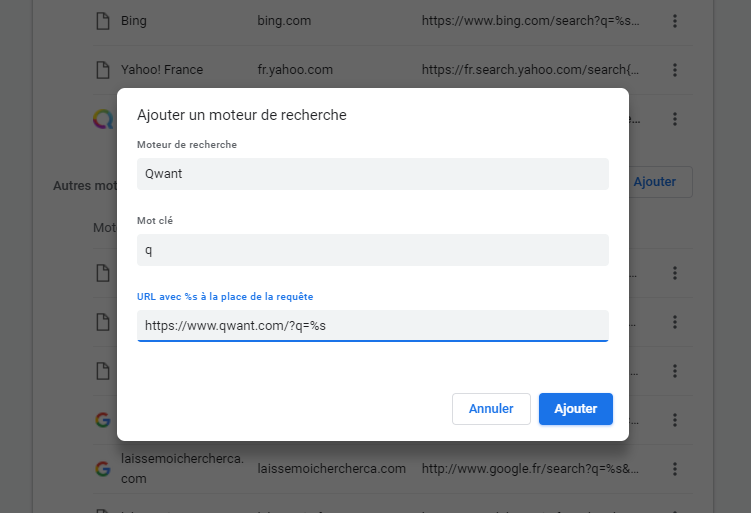Click the dialog title Ajouter un moteur de recherche
The image size is (751, 513).
pos(242,115)
